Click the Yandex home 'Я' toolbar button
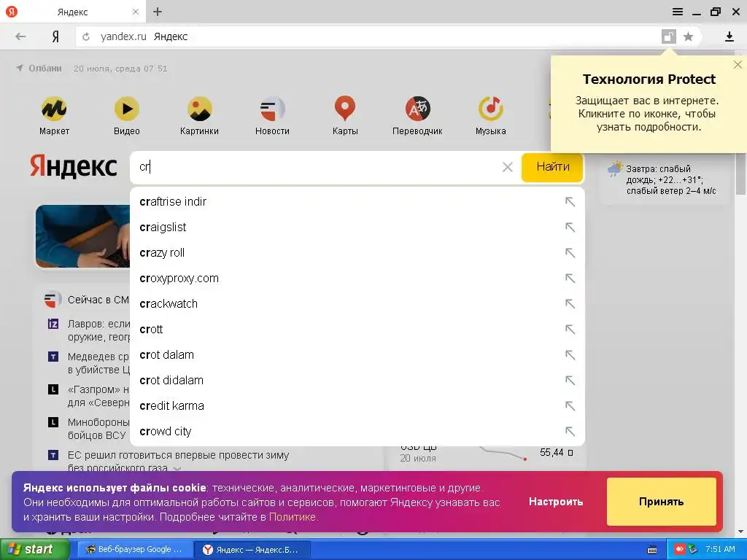 (55, 36)
